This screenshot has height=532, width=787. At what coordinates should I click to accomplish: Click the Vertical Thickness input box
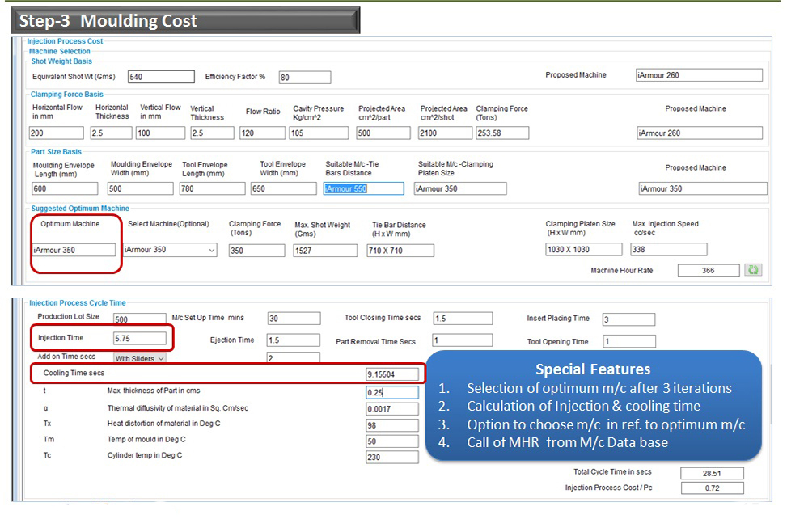(x=212, y=133)
